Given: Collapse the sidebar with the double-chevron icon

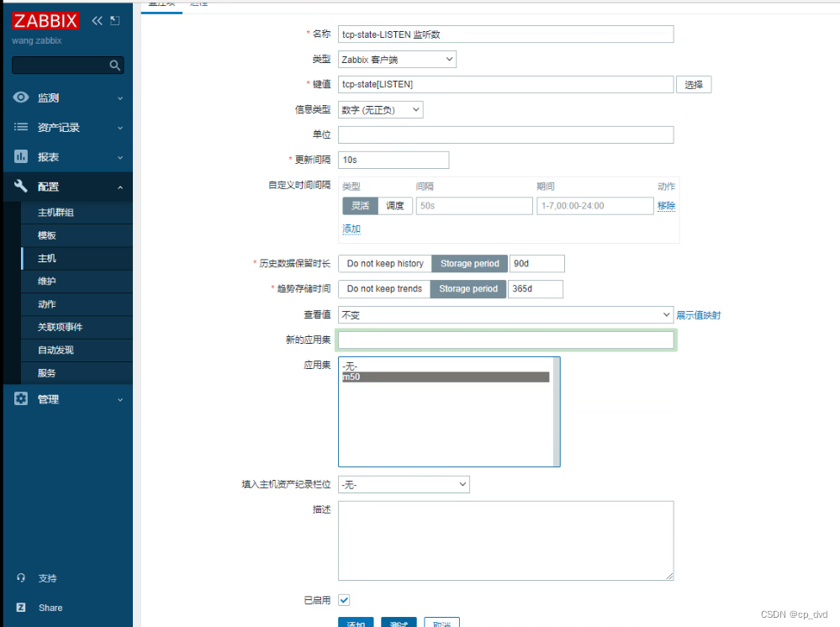Looking at the screenshot, I should 98,20.
